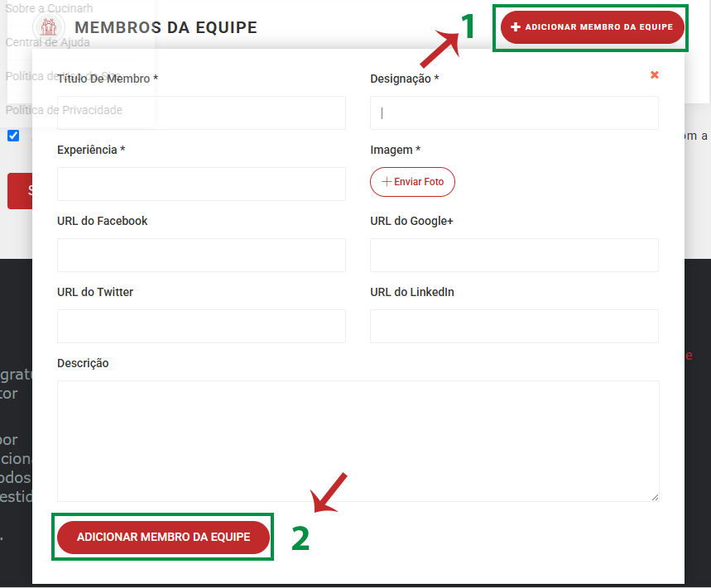Click the URL do Facebook field
711x588 pixels.
click(x=200, y=255)
